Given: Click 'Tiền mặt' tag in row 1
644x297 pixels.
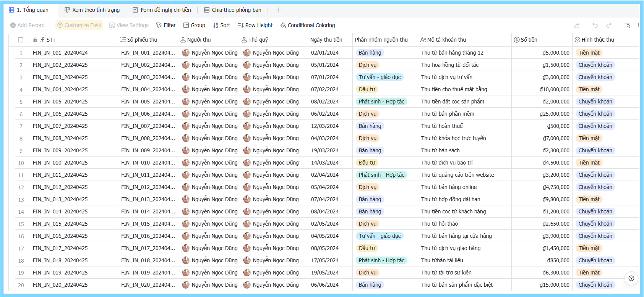Looking at the screenshot, I should [x=589, y=53].
